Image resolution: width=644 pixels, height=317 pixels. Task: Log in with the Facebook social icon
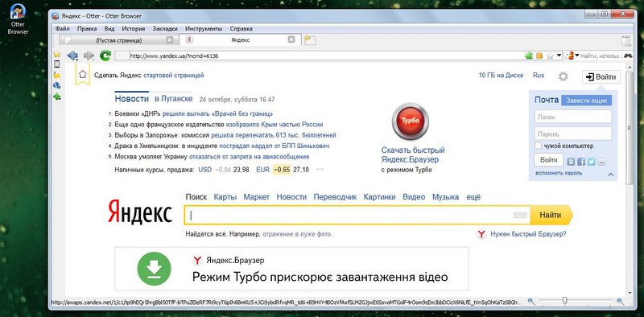[581, 162]
